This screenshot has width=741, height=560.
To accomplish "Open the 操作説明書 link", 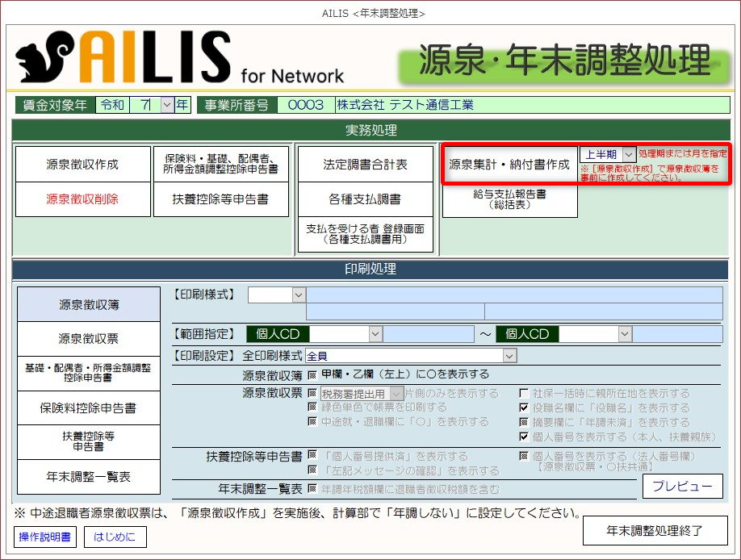I will point(45,536).
